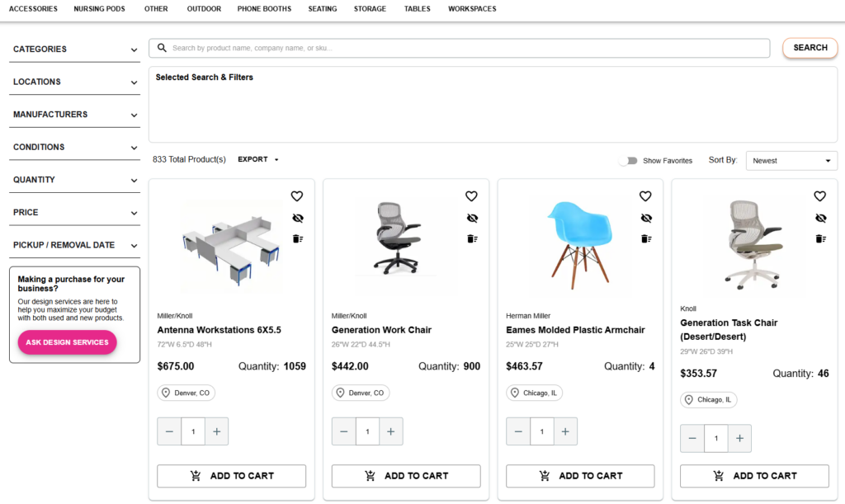Screen dimensions: 845x504
Task: Favorite the Antenna Workstations 6X5.5 heart icon
Action: (297, 196)
